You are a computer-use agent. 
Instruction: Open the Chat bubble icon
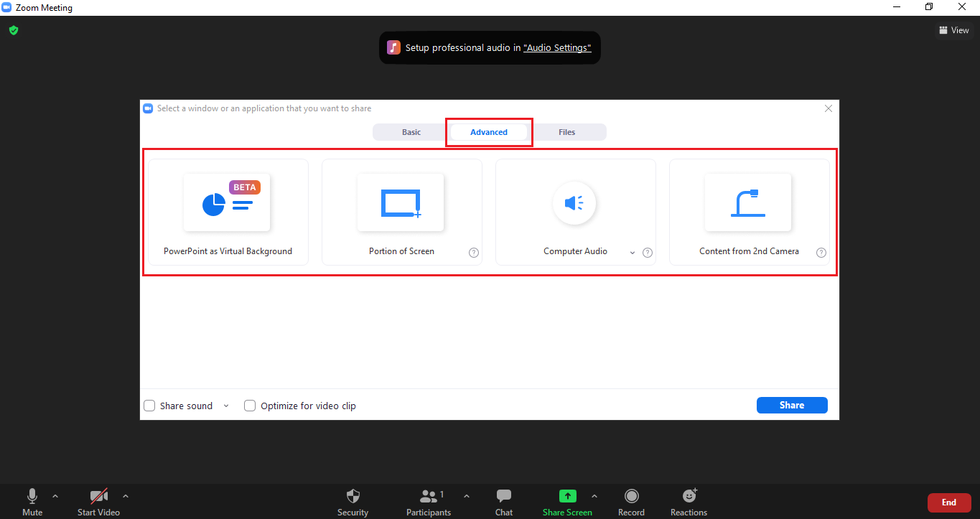pos(504,496)
